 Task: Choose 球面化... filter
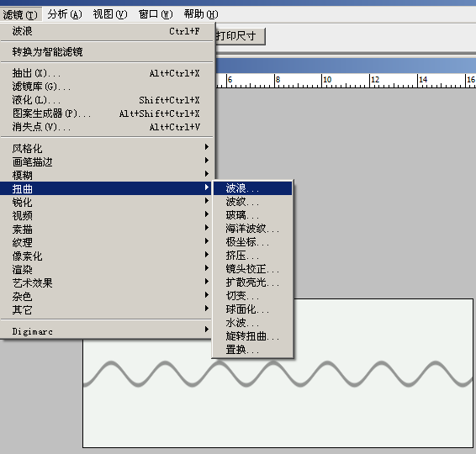point(252,309)
